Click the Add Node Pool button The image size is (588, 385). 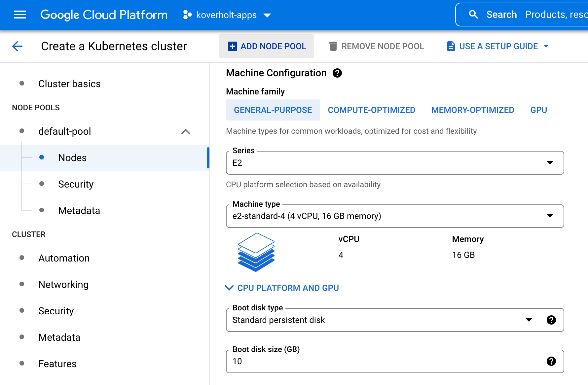coord(266,46)
